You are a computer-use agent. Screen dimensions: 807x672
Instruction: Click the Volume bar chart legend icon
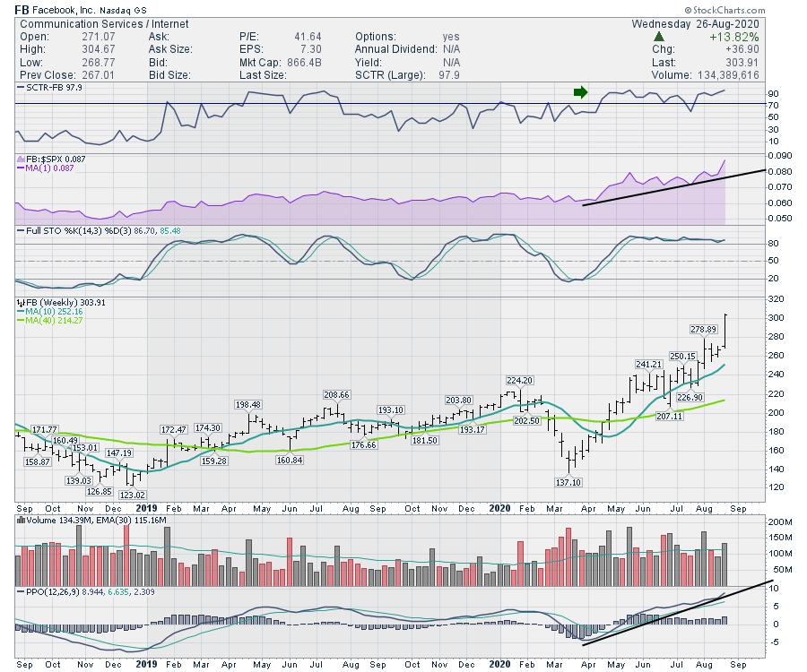(21, 521)
